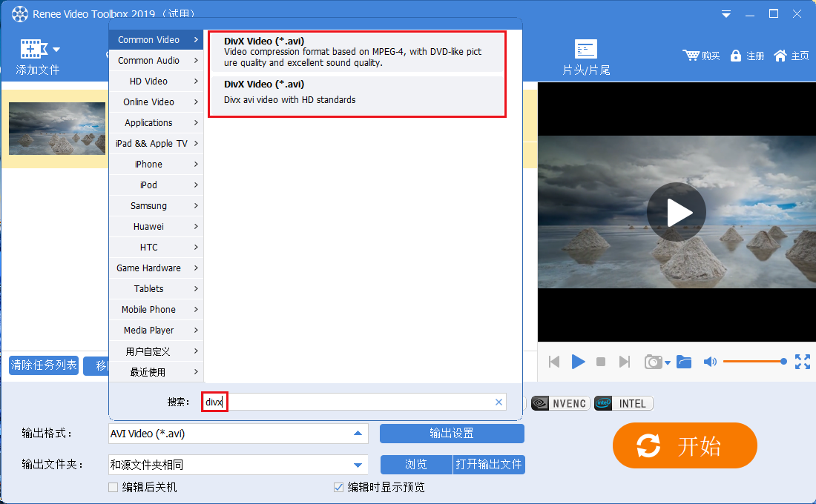
Task: Choose DivX Video with HD standards
Action: pyautogui.click(x=358, y=95)
